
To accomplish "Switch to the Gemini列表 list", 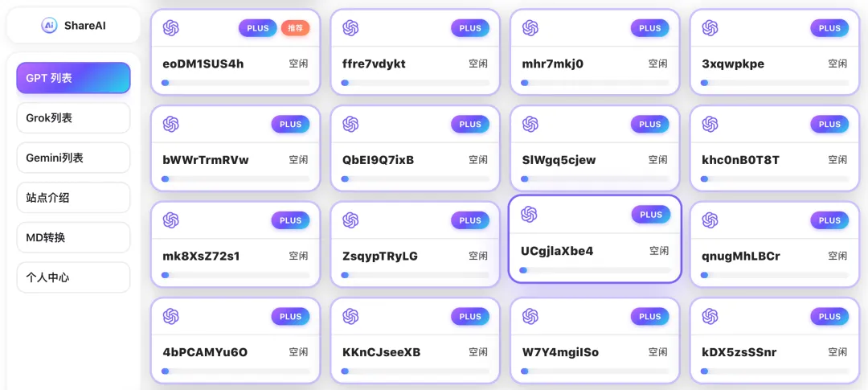I will (x=73, y=158).
